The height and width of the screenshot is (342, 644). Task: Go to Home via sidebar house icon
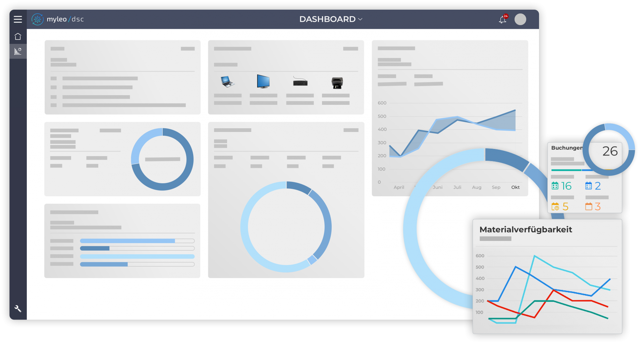coord(18,37)
